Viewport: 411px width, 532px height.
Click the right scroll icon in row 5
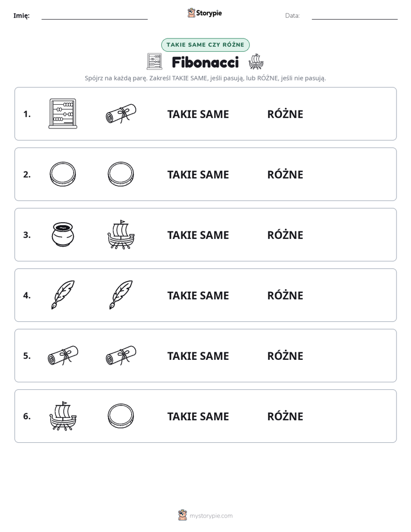[x=121, y=355]
